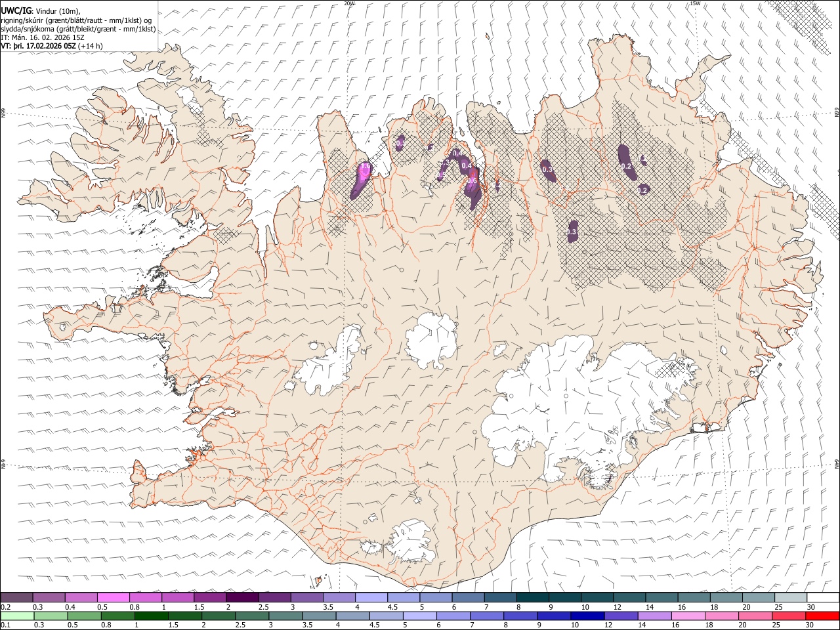Pick lower legend swatch starting at 0.3
The image size is (840, 630).
pos(51,616)
